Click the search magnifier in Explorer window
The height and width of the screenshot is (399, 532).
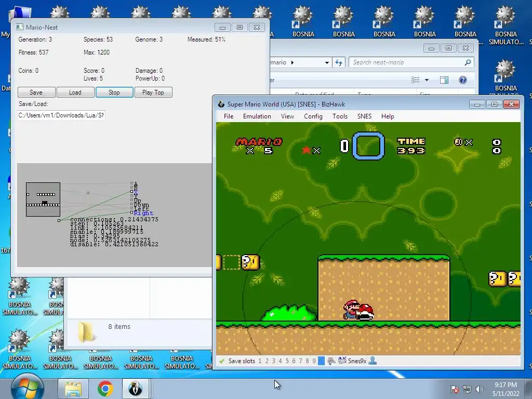[x=468, y=62]
